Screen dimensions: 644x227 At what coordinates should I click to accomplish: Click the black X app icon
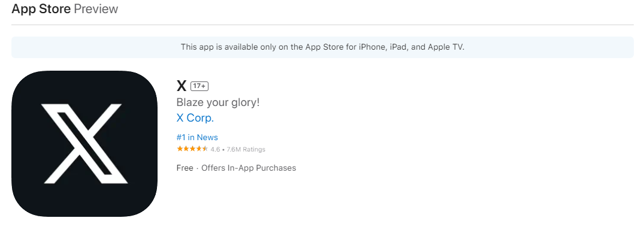(84, 144)
